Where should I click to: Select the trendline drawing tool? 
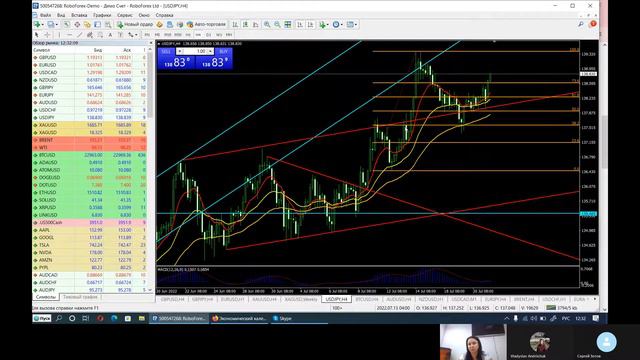[x=80, y=35]
